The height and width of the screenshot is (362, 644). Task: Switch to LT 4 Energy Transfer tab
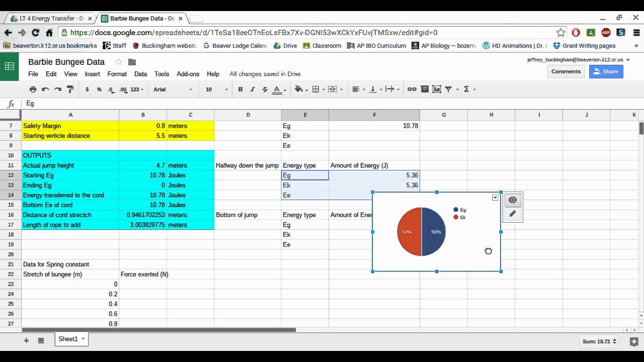coord(52,19)
